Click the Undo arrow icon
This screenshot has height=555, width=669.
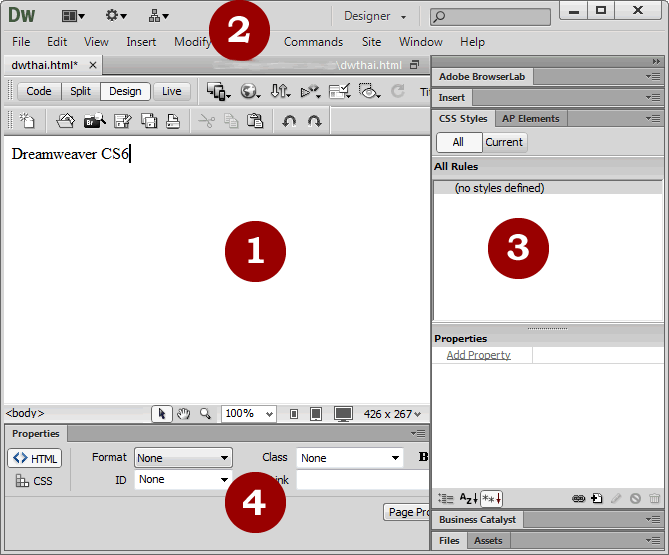click(289, 122)
